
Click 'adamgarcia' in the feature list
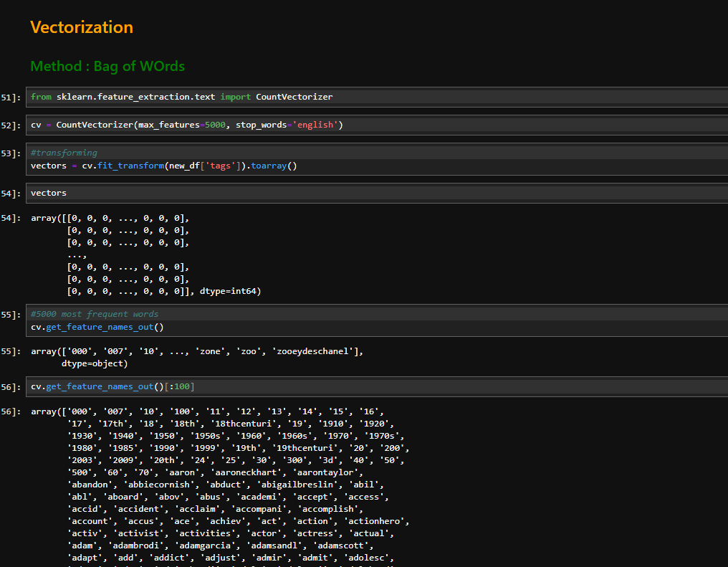205,545
